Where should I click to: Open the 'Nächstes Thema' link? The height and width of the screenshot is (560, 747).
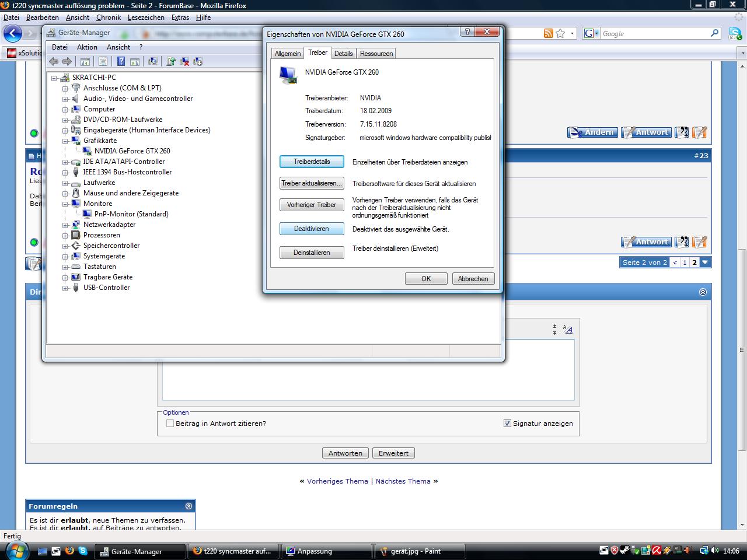pyautogui.click(x=403, y=481)
